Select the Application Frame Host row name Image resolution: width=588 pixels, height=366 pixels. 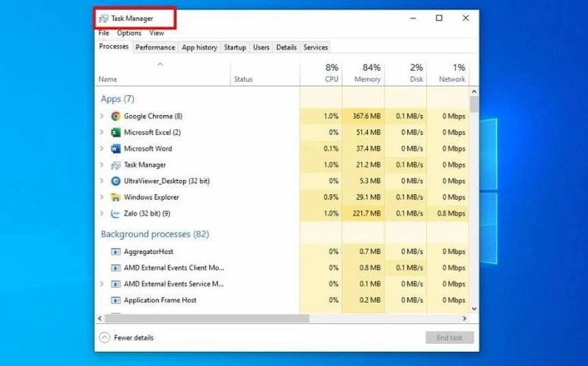click(x=160, y=300)
